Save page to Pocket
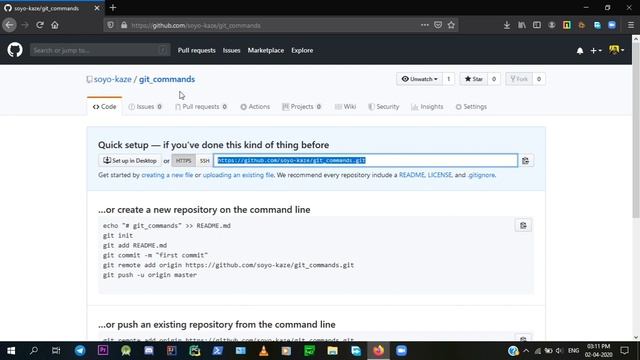 pos(438,25)
